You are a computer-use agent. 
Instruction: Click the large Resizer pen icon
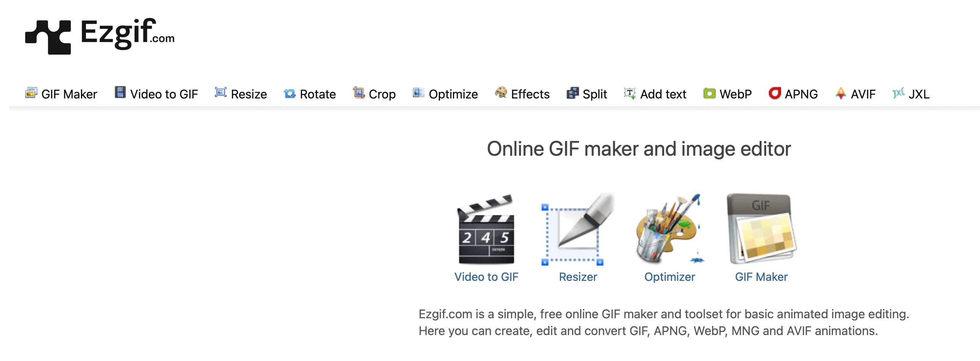[577, 229]
